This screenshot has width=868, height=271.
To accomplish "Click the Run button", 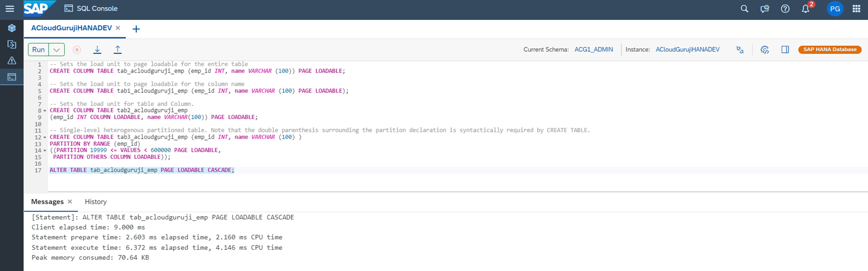I will tap(38, 49).
